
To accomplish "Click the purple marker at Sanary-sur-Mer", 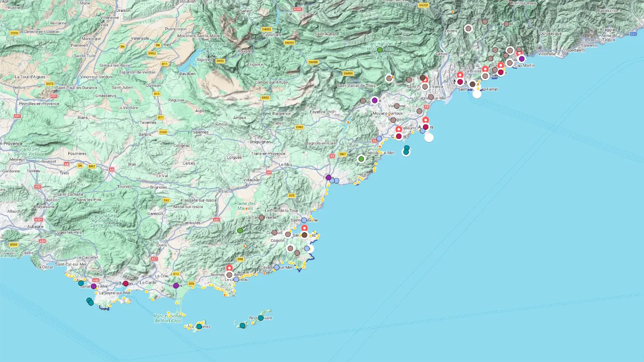I will (93, 286).
